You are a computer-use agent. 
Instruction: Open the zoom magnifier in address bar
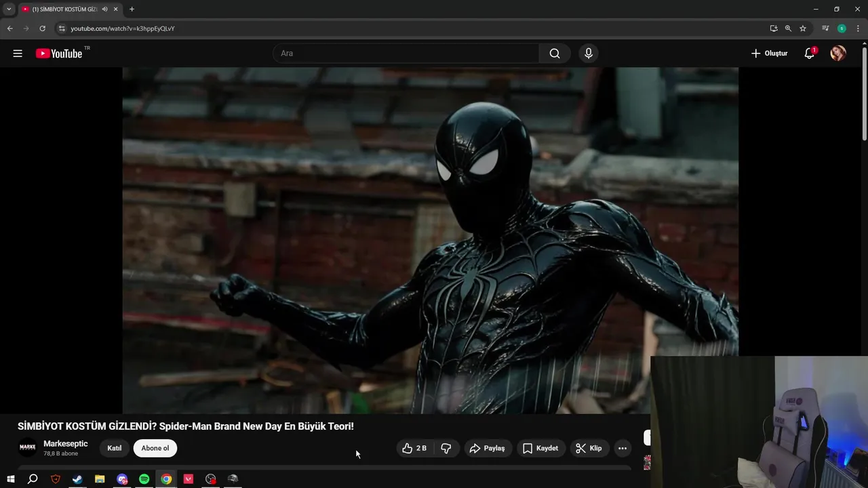[788, 28]
